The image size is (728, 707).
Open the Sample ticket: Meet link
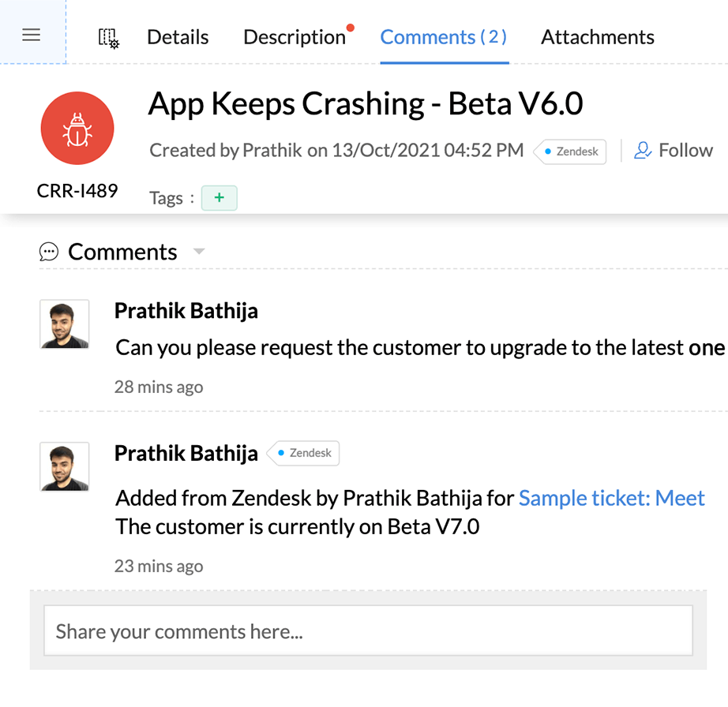(611, 498)
